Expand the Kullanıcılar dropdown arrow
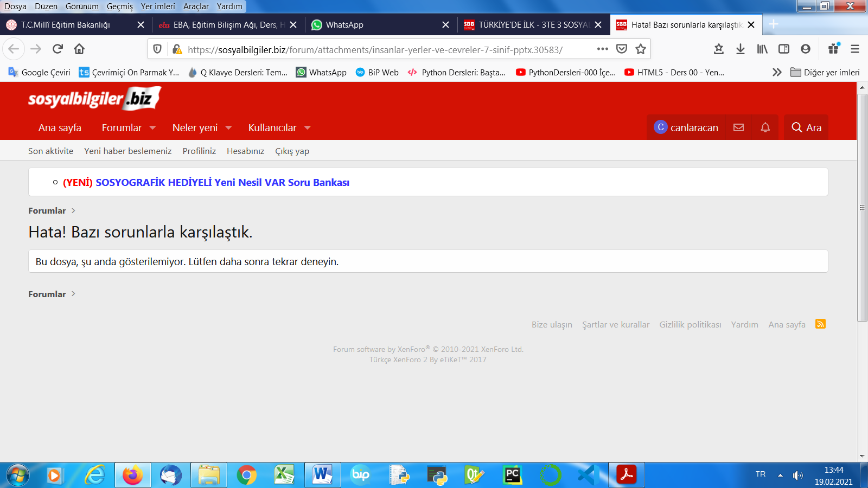Viewport: 868px width, 488px height. [308, 128]
